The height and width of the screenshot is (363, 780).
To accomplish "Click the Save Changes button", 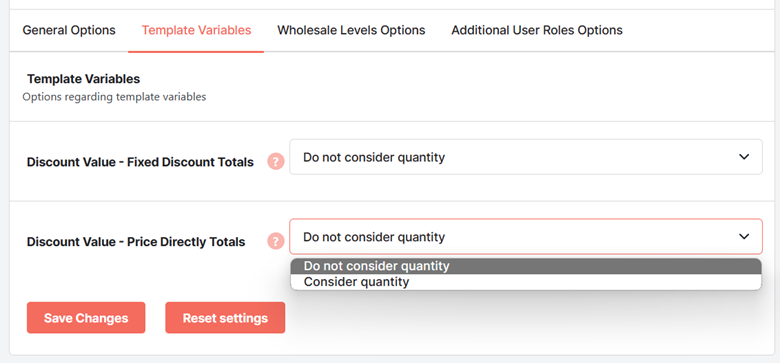I will pos(86,318).
